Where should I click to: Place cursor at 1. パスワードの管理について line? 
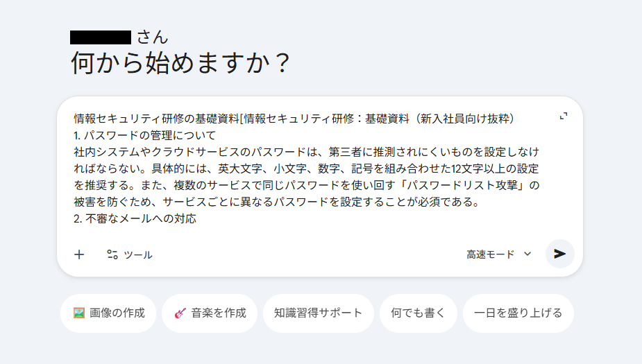[x=144, y=135]
